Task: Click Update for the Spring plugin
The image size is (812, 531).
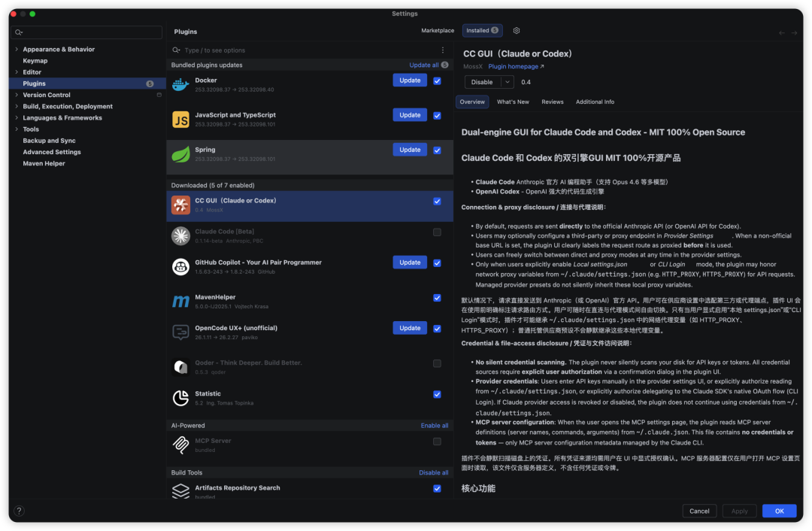Action: 410,150
